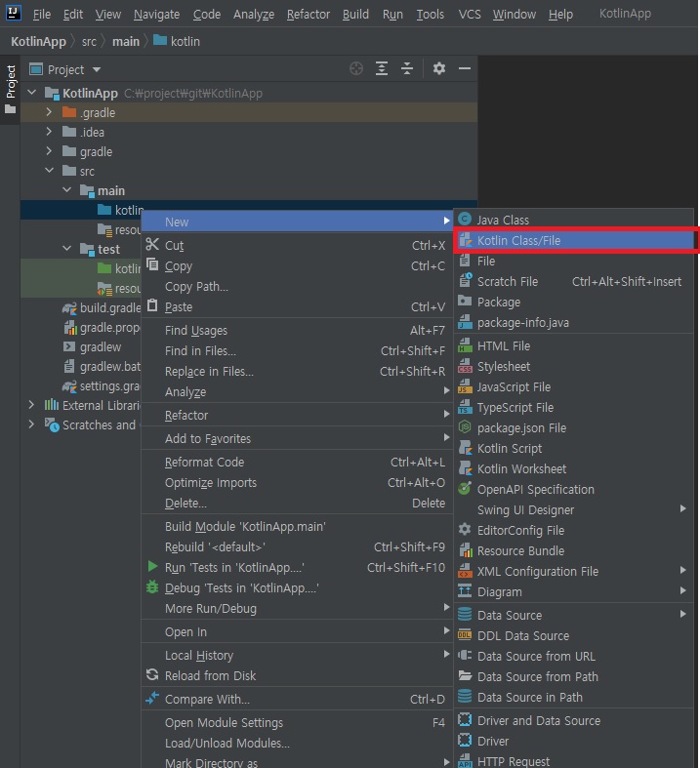Click the Expand All icon in Project panel

tap(382, 68)
